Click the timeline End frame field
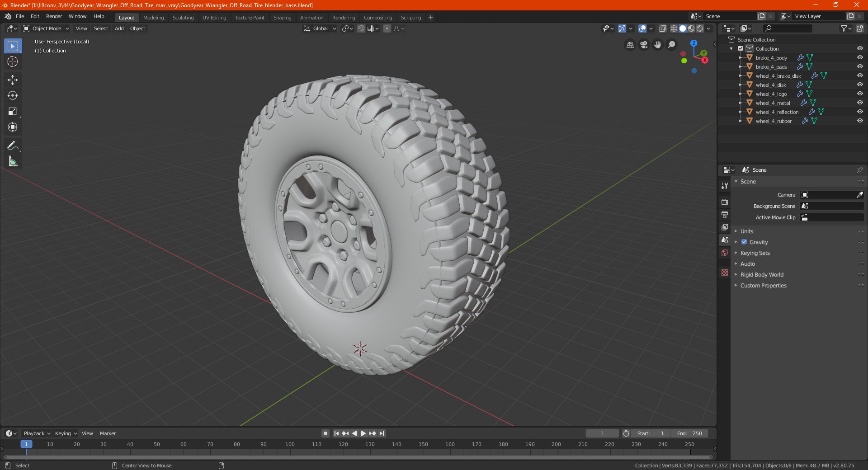This screenshot has height=470, width=868. tap(689, 433)
